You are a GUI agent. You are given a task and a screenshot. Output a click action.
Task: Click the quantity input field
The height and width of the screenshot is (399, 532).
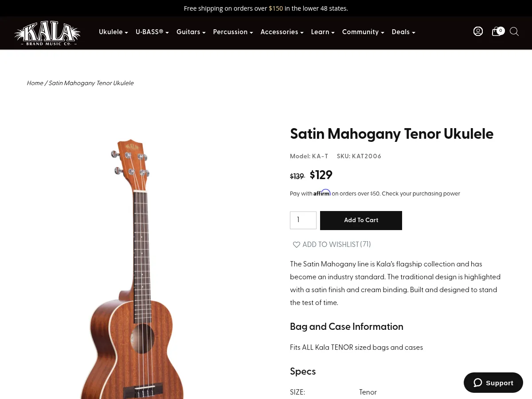pyautogui.click(x=303, y=220)
